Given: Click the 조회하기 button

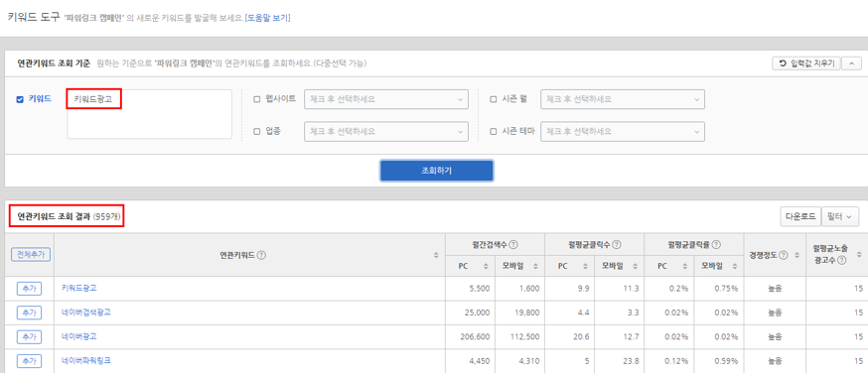Looking at the screenshot, I should pyautogui.click(x=436, y=171).
